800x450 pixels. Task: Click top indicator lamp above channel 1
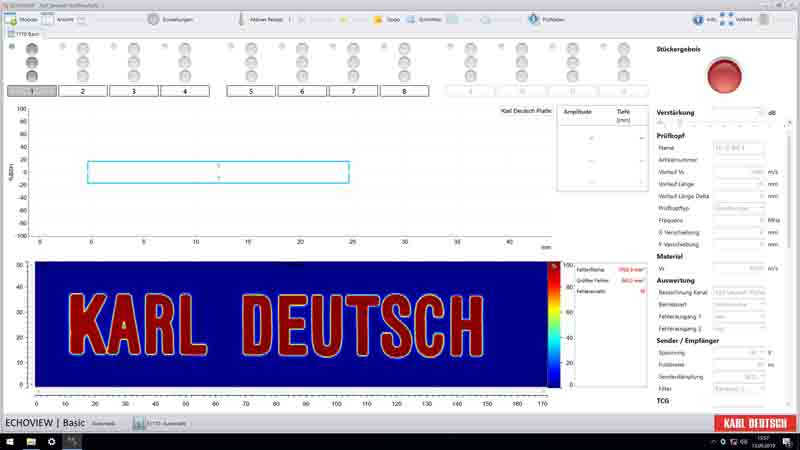click(32, 49)
